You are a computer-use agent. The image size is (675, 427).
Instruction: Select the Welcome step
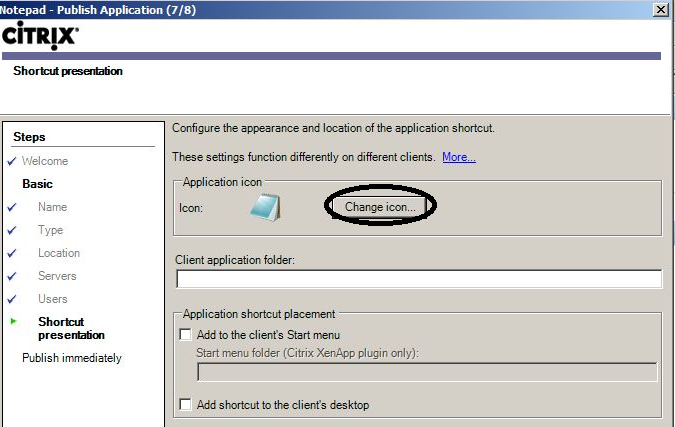click(x=45, y=161)
